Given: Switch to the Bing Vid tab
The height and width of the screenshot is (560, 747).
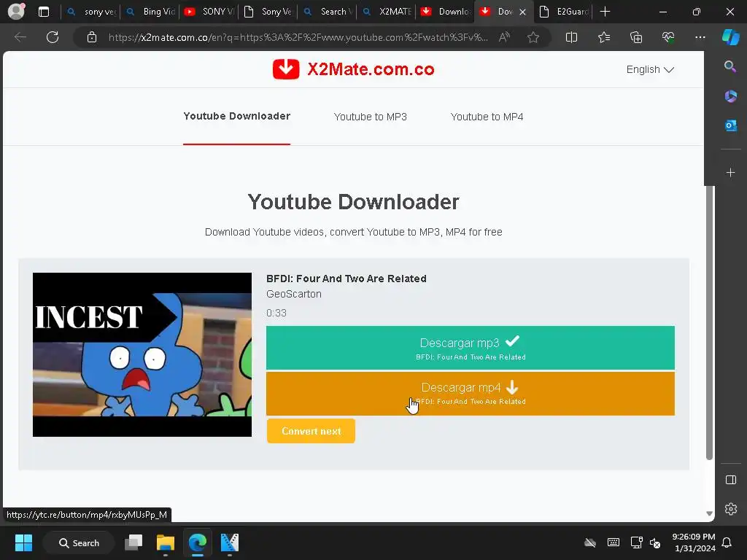Looking at the screenshot, I should (151, 12).
